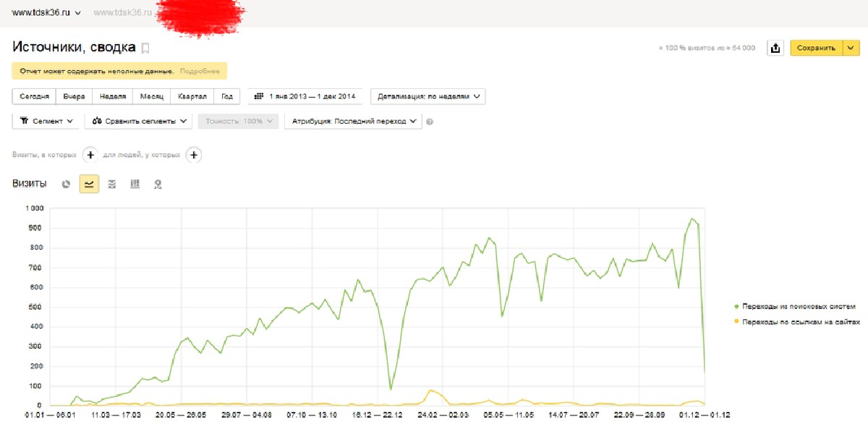Click the export/share report icon
This screenshot has width=868, height=422.
(775, 48)
